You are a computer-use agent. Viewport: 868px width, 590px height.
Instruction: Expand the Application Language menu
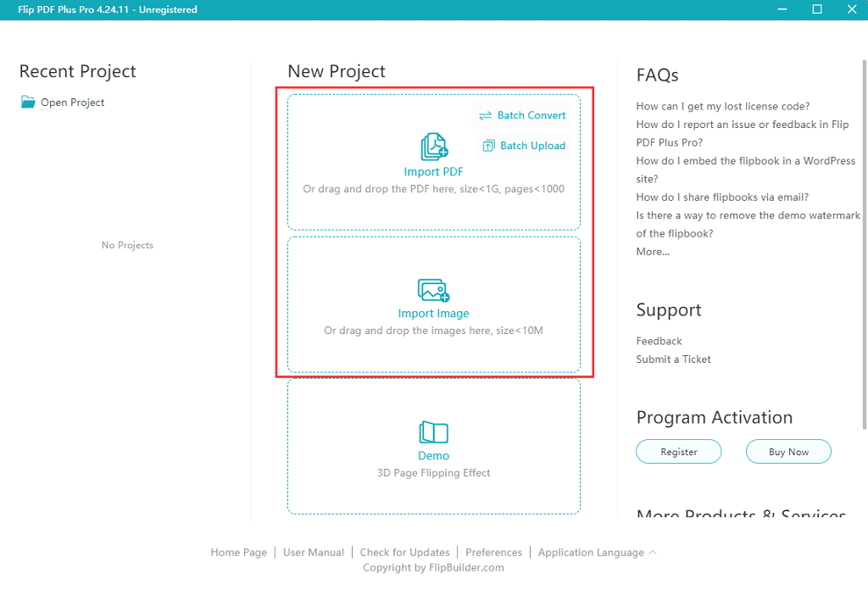pyautogui.click(x=597, y=553)
